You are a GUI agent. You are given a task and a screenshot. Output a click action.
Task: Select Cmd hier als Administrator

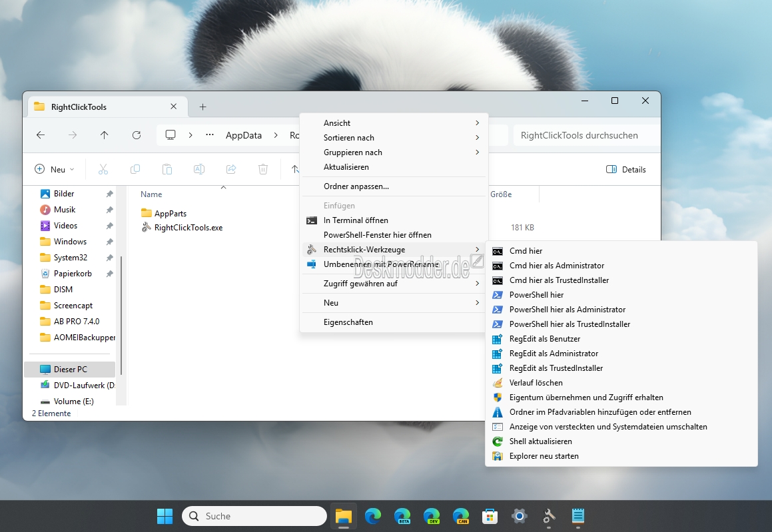[621, 266]
